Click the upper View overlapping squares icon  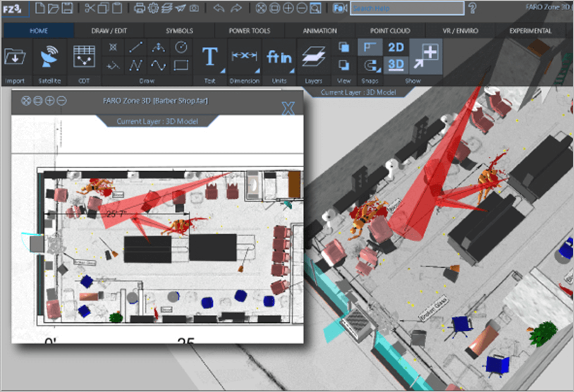tap(344, 47)
